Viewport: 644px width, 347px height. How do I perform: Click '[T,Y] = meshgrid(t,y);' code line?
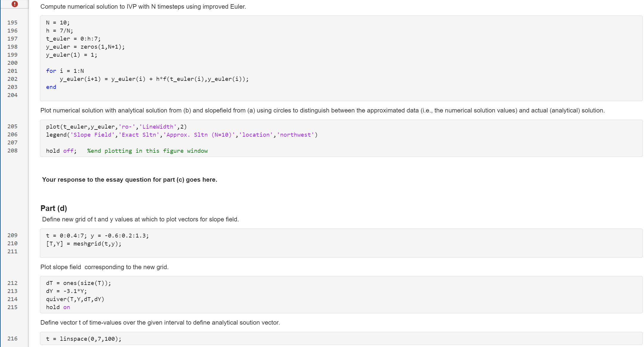pos(84,244)
